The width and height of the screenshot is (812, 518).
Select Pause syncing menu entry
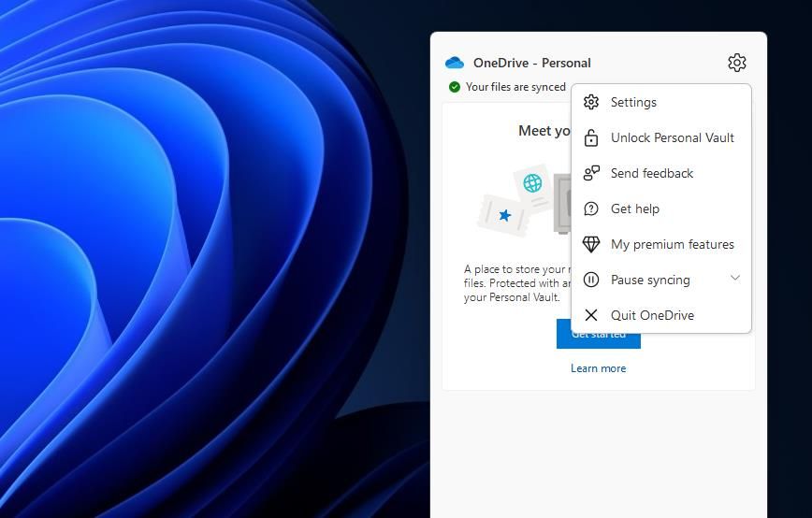(661, 280)
